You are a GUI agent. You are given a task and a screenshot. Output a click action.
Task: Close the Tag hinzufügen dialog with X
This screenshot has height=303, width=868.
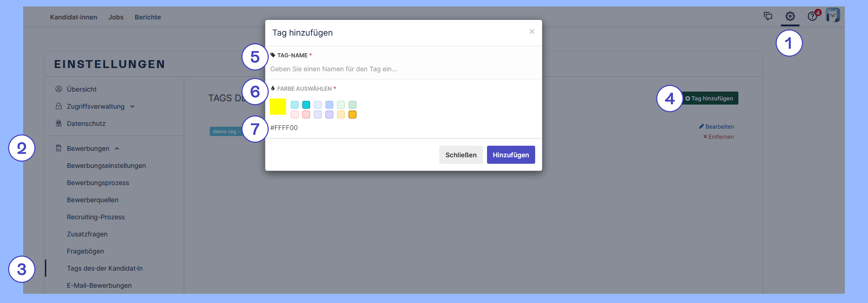tap(532, 31)
